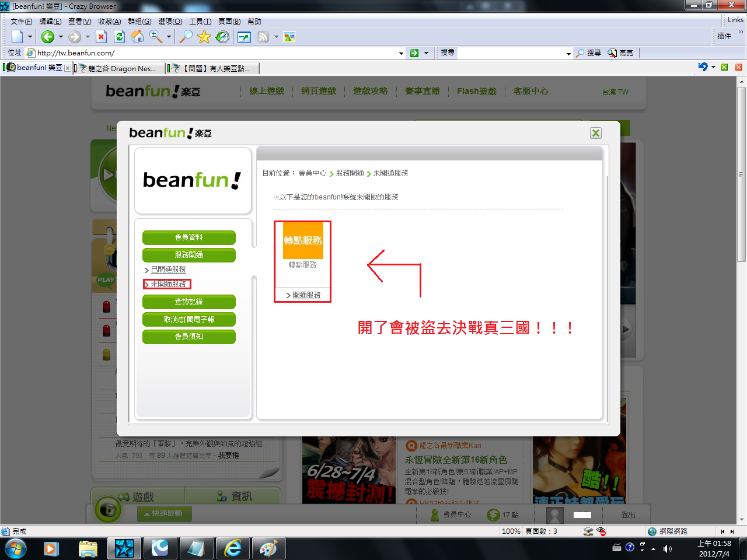Expand the New page dropdown arrow
Screen dimensions: 747x560
(30, 37)
